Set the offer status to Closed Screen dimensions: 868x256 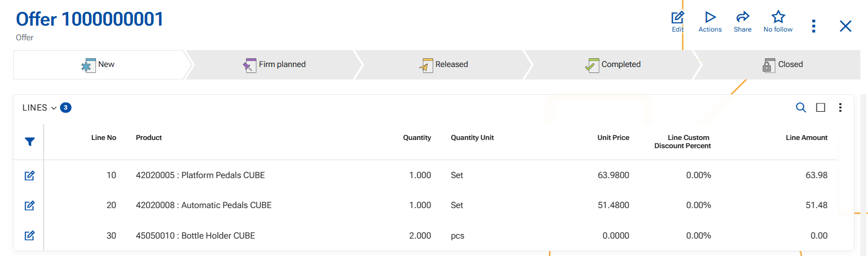click(783, 65)
